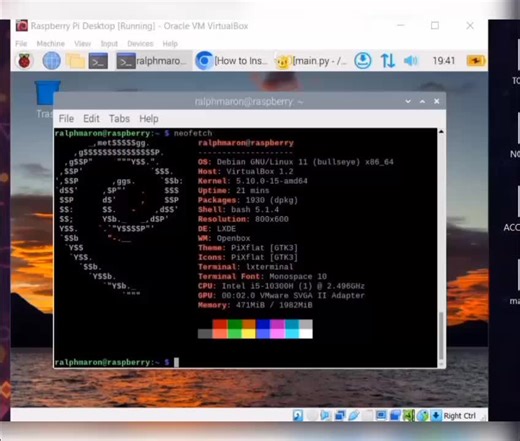
Task: Click the CPU: Intel i5-10300H line
Action: coord(281,286)
